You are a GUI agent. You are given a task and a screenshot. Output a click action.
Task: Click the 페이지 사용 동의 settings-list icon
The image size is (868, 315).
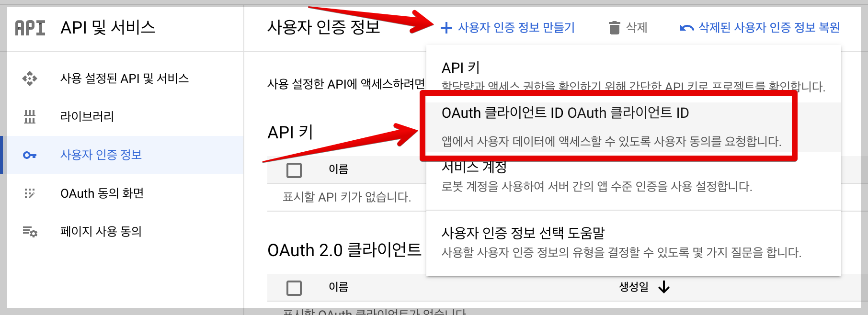pyautogui.click(x=30, y=232)
